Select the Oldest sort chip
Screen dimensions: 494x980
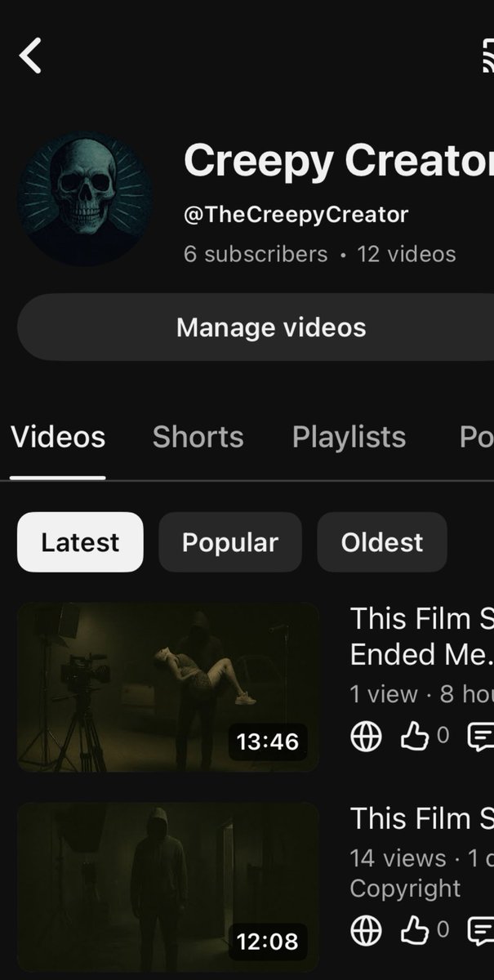click(x=382, y=542)
